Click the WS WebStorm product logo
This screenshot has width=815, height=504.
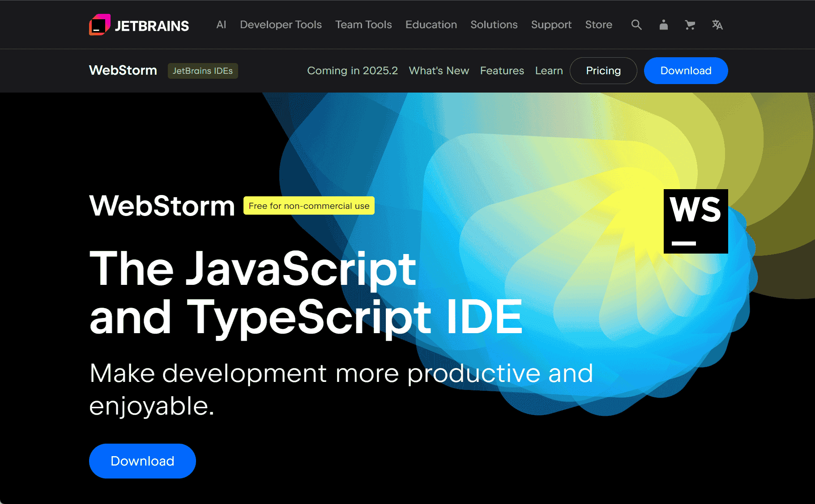coord(696,221)
